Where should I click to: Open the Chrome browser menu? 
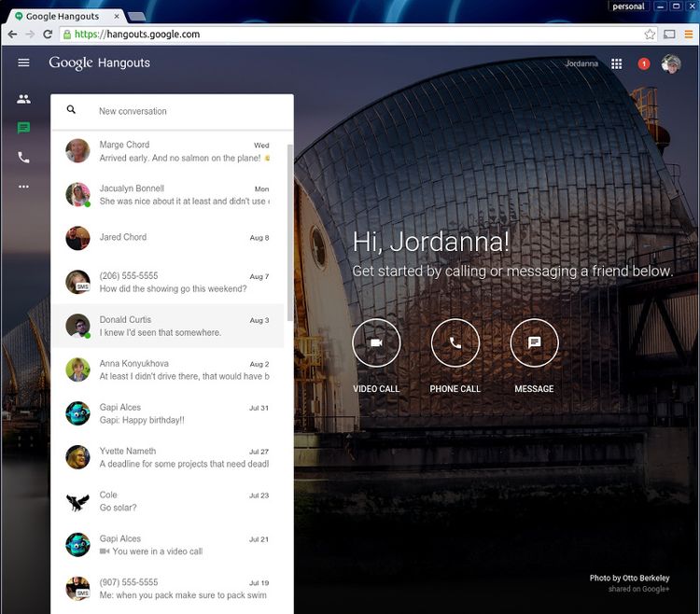[x=689, y=35]
